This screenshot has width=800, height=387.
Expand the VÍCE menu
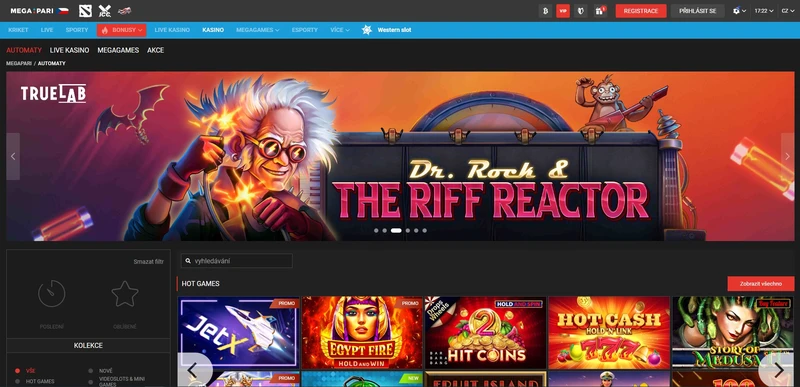tap(340, 30)
